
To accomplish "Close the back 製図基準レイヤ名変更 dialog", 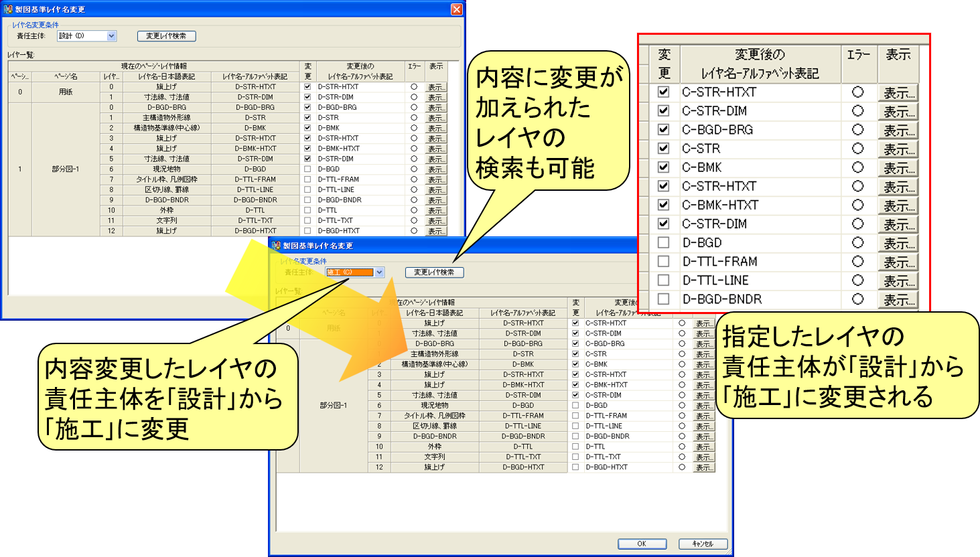I will pyautogui.click(x=456, y=9).
